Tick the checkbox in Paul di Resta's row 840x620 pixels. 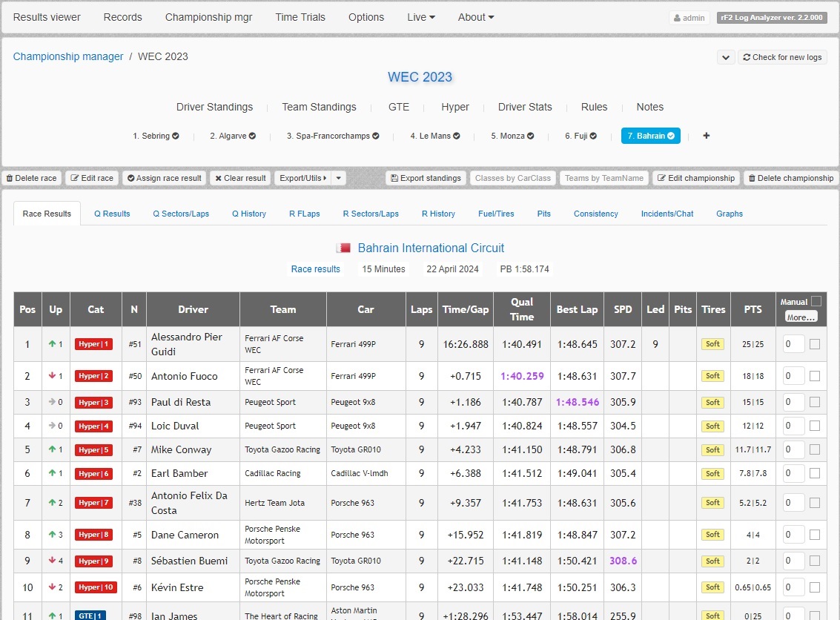point(815,402)
